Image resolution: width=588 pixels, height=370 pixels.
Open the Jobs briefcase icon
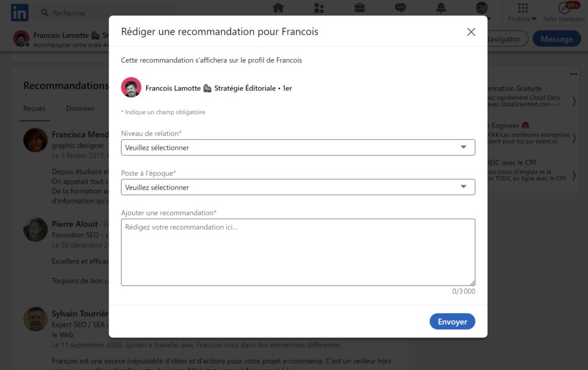click(359, 8)
